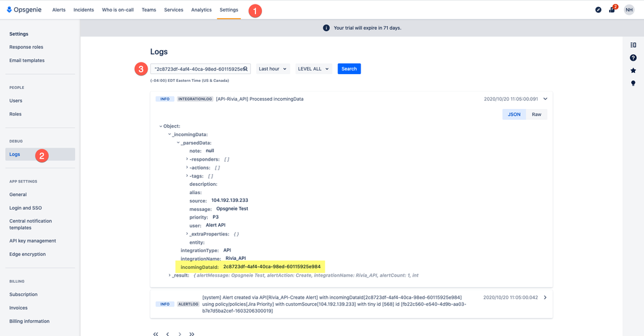Click the info icon in the trial banner
Image resolution: width=644 pixels, height=336 pixels.
click(x=326, y=28)
